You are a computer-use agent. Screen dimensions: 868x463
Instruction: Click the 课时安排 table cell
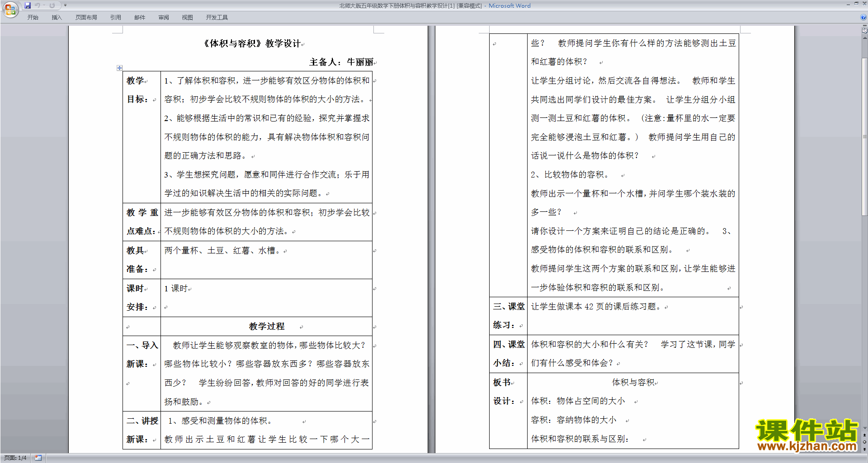coord(142,298)
